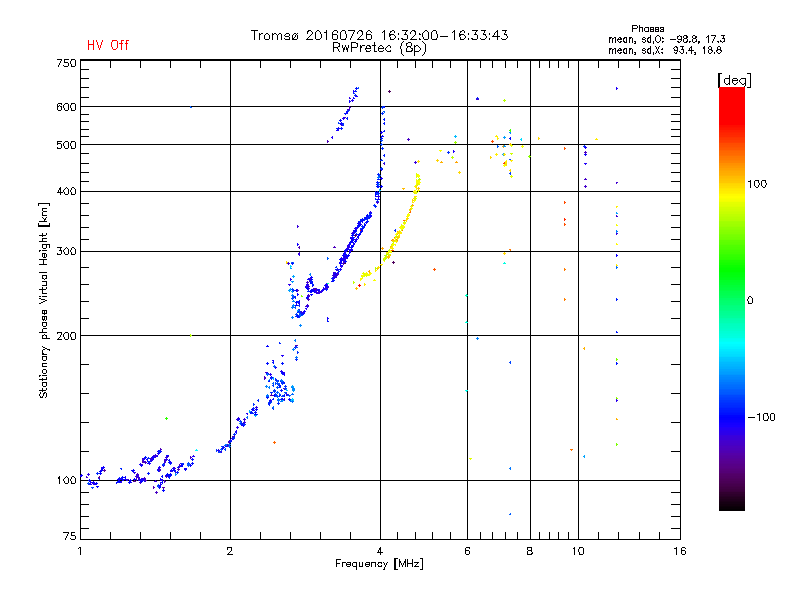
Task: Click the 'RwPretec (8p)' subtitle
Action: pos(379,48)
